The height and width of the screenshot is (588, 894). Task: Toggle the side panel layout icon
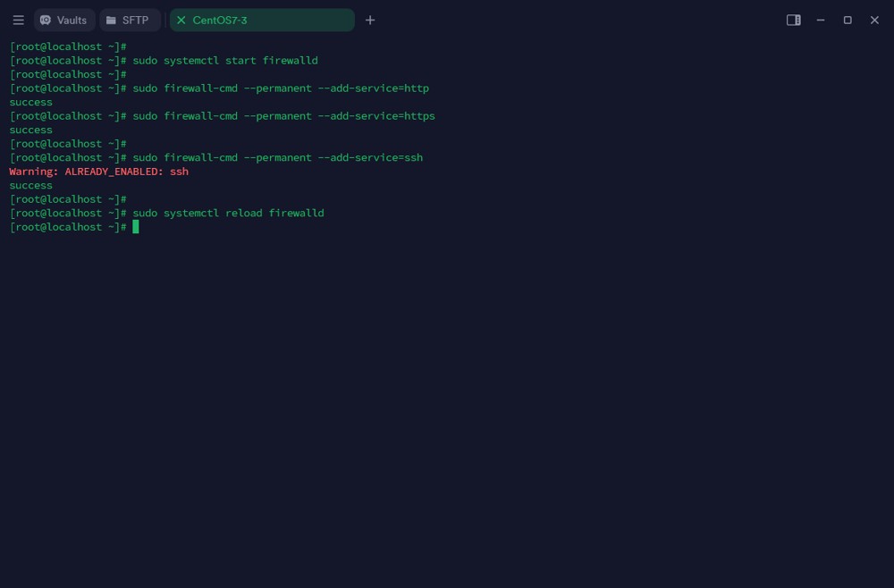(793, 20)
